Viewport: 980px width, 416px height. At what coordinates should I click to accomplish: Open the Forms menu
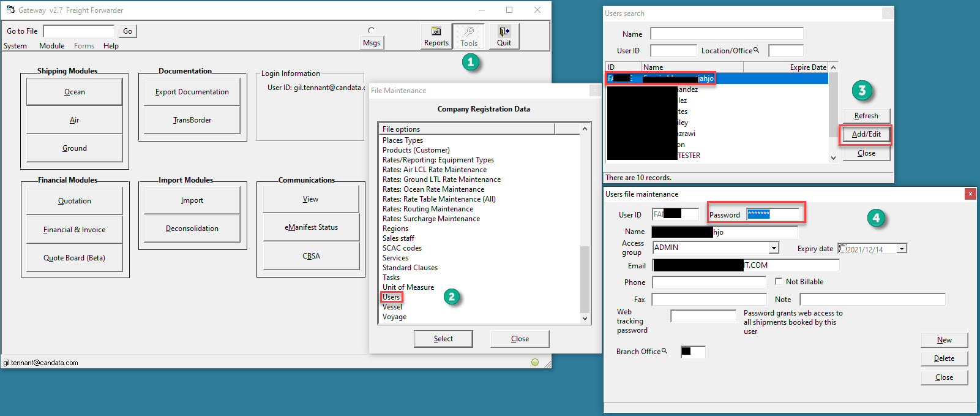click(84, 46)
